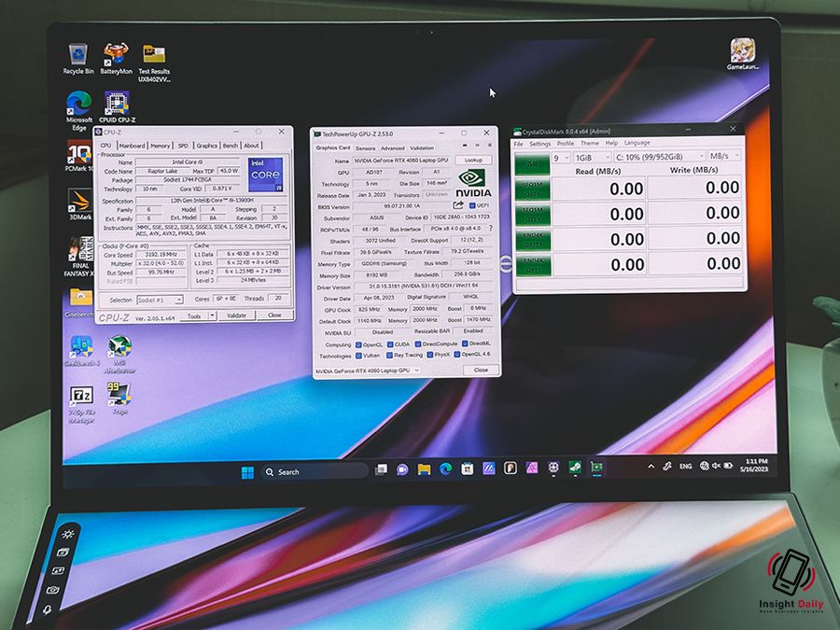Open the Recycle Bin on desktop
840x630 pixels.
pos(78,55)
